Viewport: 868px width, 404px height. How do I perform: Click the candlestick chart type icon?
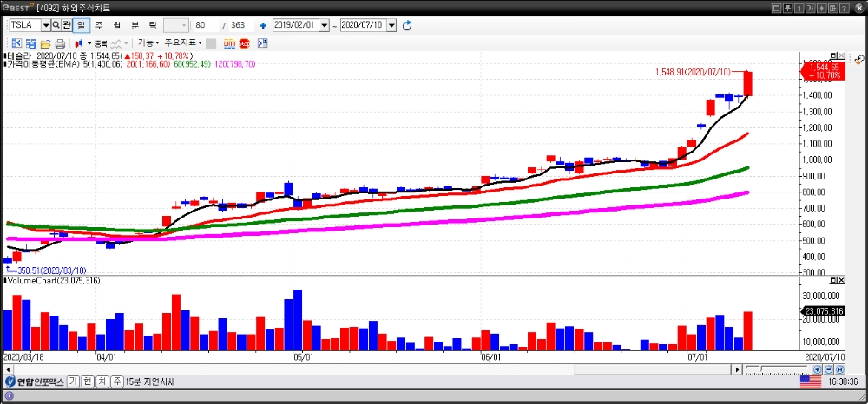pyautogui.click(x=79, y=43)
